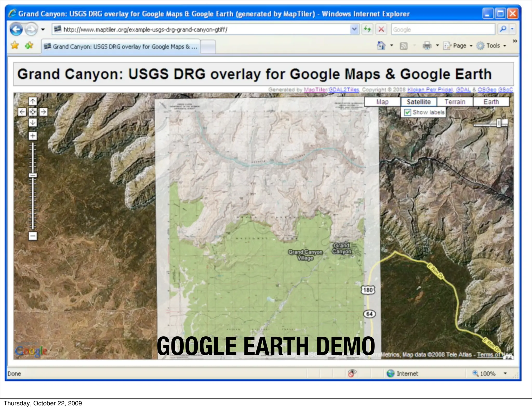Screen dimensions: 532x409
Task: Click the RSS feeds icon
Action: tap(403, 46)
